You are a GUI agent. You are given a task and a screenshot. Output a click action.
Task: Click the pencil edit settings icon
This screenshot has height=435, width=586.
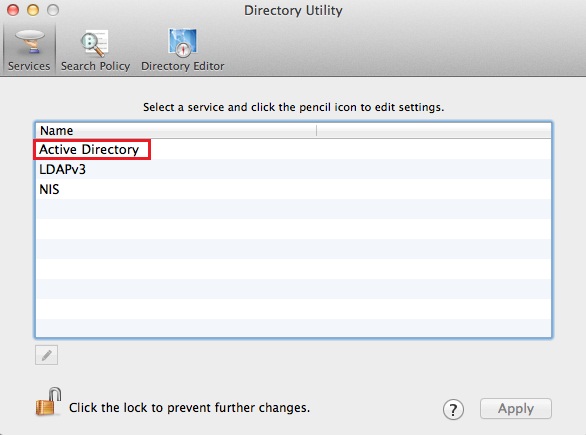[46, 355]
